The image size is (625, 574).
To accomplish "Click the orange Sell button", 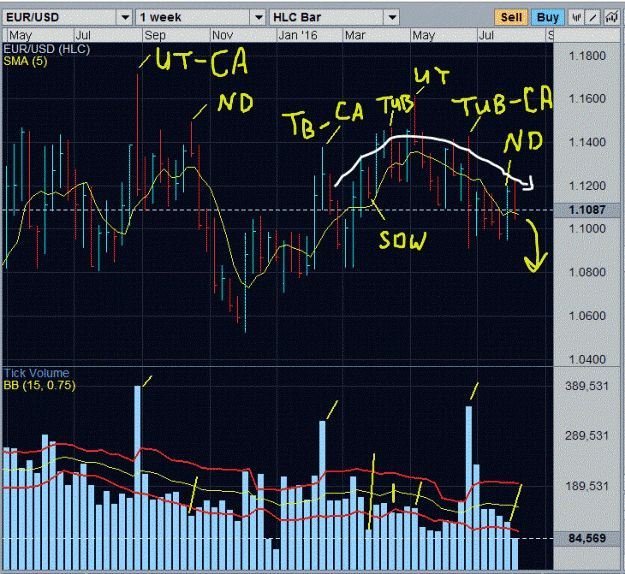I will [511, 18].
